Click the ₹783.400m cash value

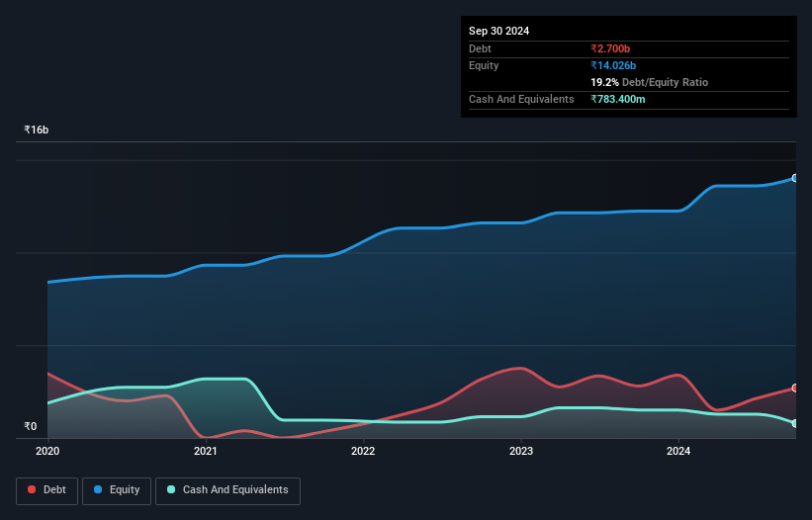click(618, 99)
